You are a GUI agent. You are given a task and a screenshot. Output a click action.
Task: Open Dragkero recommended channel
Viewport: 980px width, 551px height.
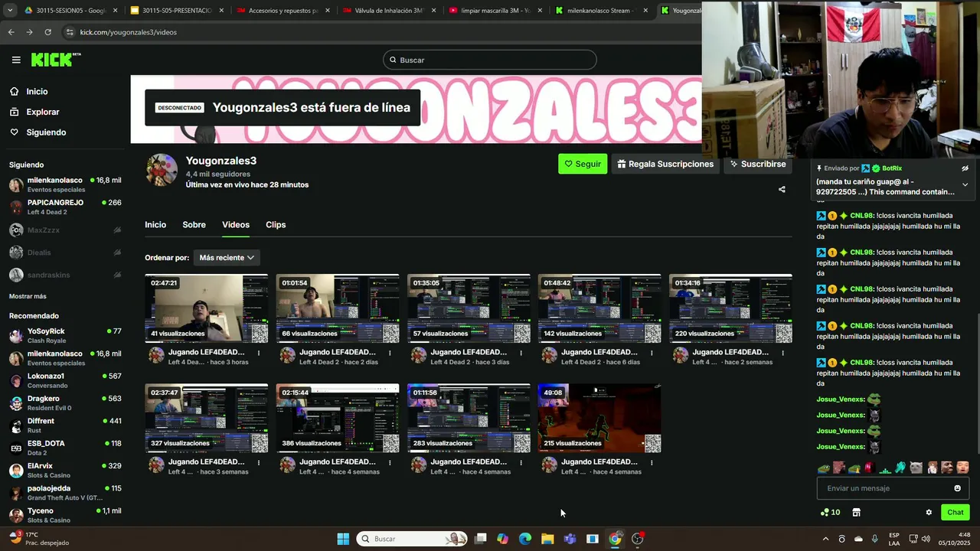coord(65,403)
